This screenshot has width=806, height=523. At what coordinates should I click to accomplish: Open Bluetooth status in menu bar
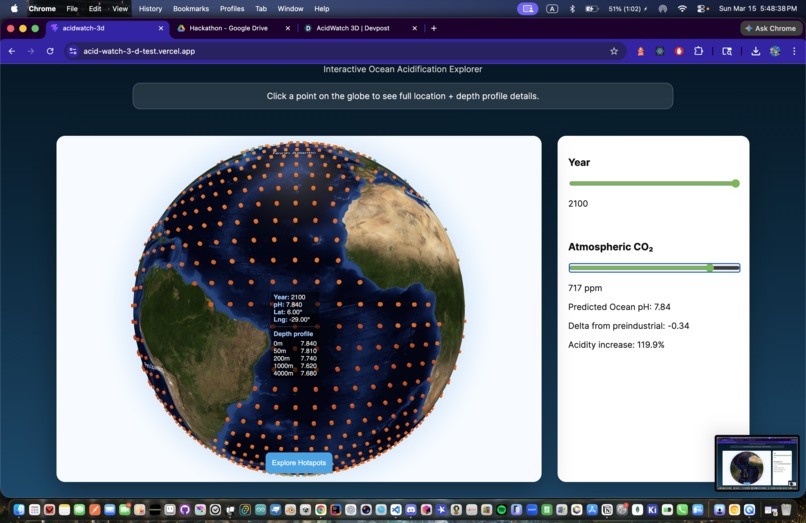572,9
